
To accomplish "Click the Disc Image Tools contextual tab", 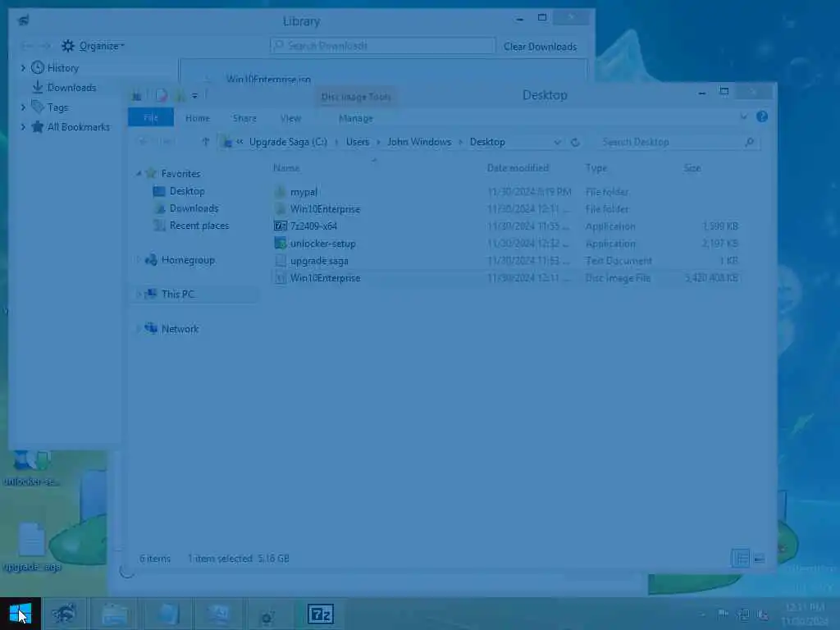I will tap(356, 97).
